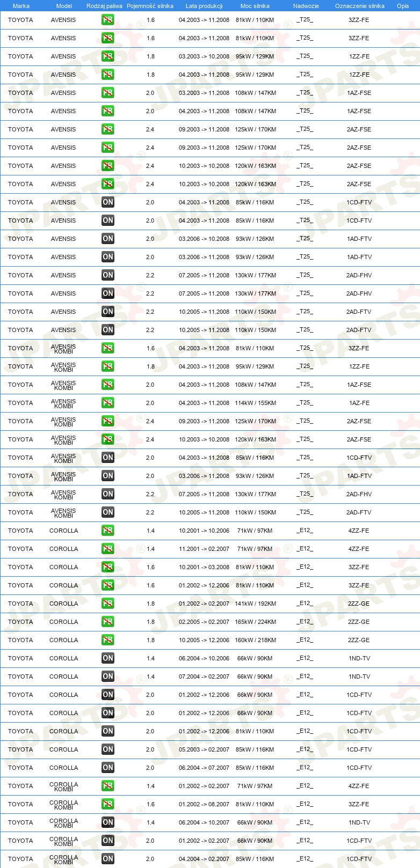Click diesel ON icon for COROLLA KOMBI 2.0 66kW
Viewport: 420px width, 868px height.
[x=108, y=841]
